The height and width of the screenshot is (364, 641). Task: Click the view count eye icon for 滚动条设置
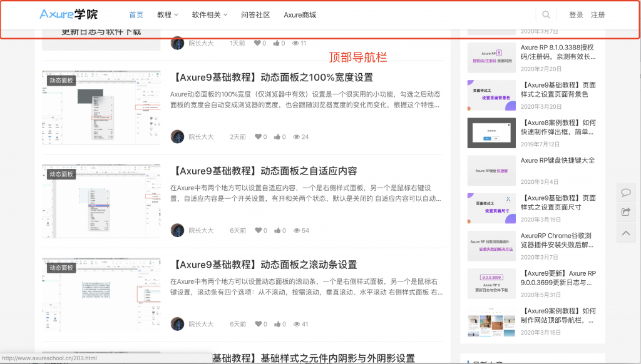click(x=296, y=325)
